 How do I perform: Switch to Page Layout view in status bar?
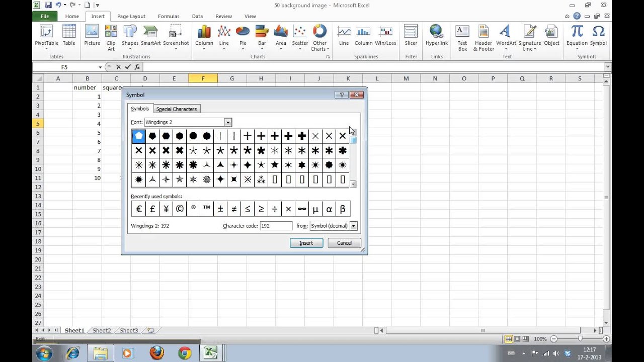click(x=517, y=339)
